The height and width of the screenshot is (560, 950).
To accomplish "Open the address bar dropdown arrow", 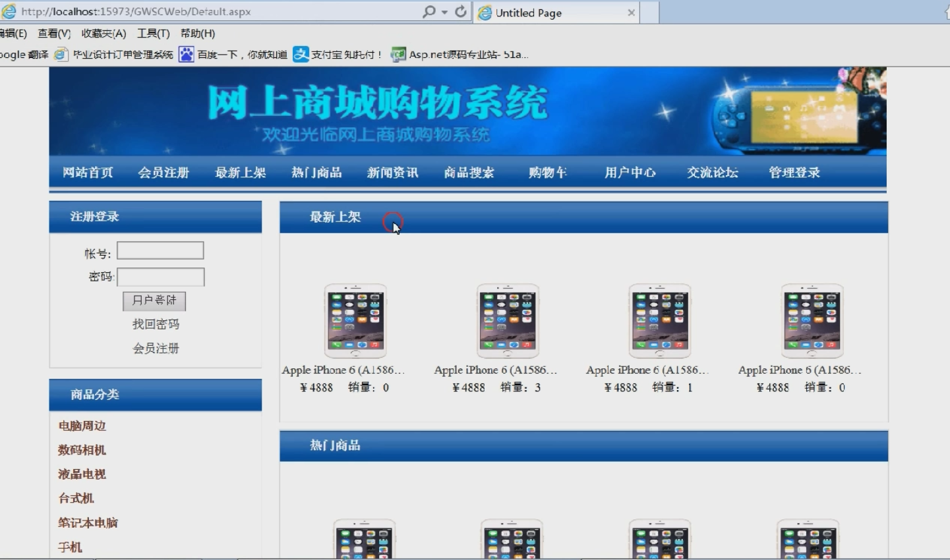I will coord(444,13).
